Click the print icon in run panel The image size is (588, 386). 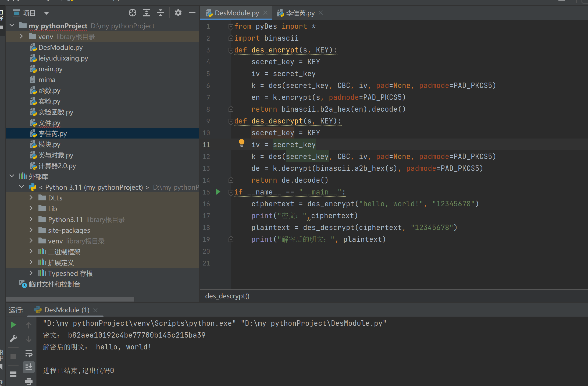tap(29, 381)
